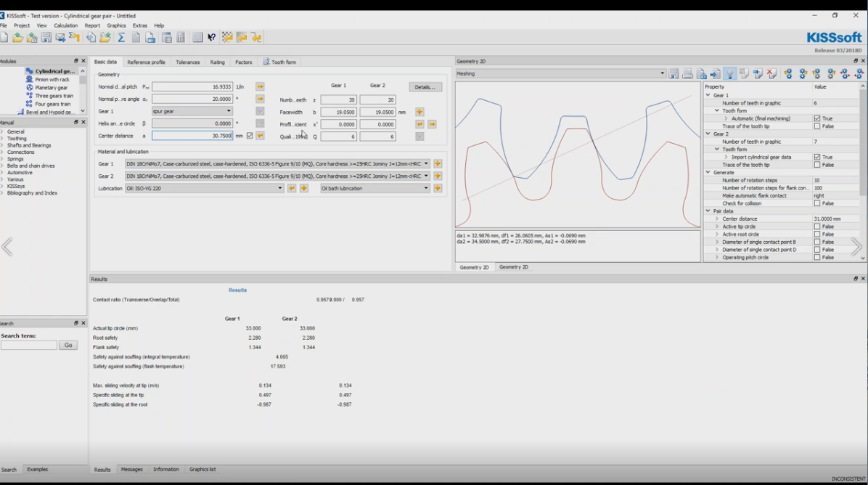Image resolution: width=868 pixels, height=485 pixels.
Task: Open the Oil bath lubrication dropdown
Action: tap(375, 188)
